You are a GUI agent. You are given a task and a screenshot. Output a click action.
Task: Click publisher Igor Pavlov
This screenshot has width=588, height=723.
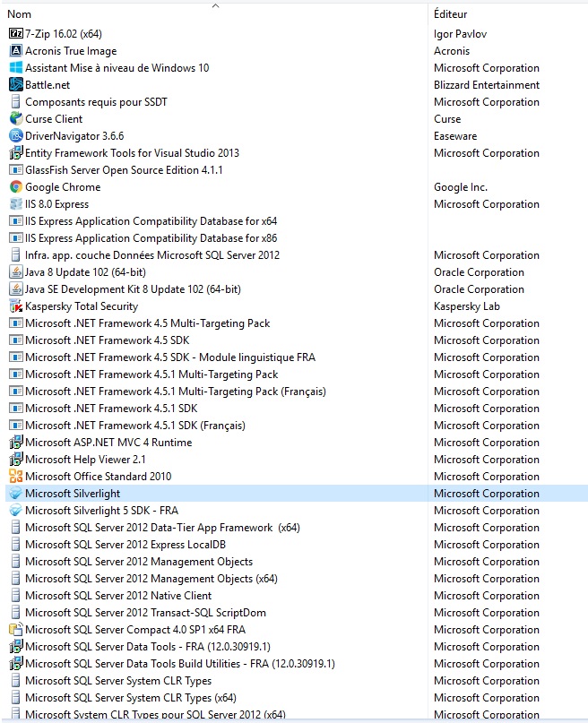(x=460, y=34)
